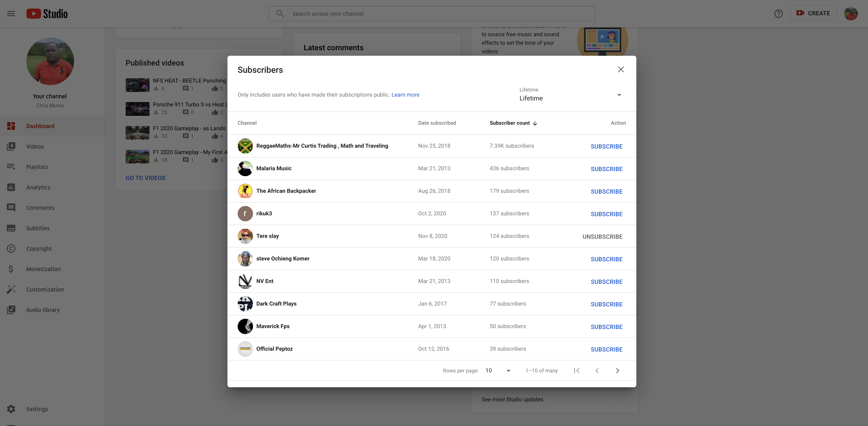The width and height of the screenshot is (868, 426).
Task: Click the CREATE video button
Action: (x=813, y=13)
